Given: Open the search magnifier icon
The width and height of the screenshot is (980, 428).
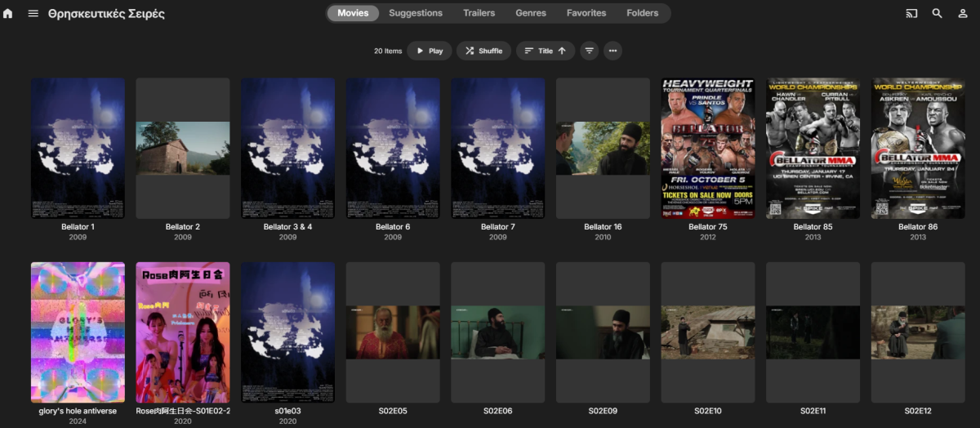Looking at the screenshot, I should [938, 14].
